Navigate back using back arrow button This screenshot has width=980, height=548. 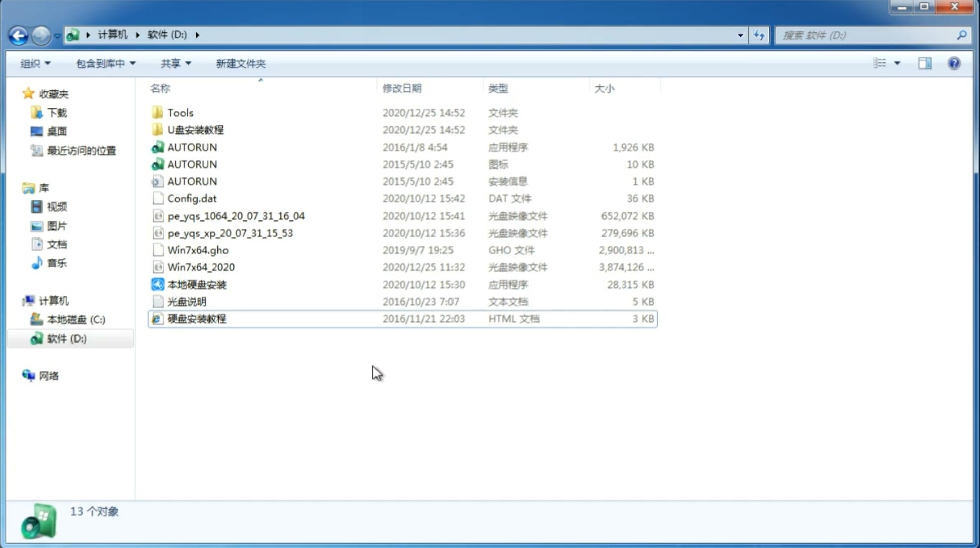[18, 34]
